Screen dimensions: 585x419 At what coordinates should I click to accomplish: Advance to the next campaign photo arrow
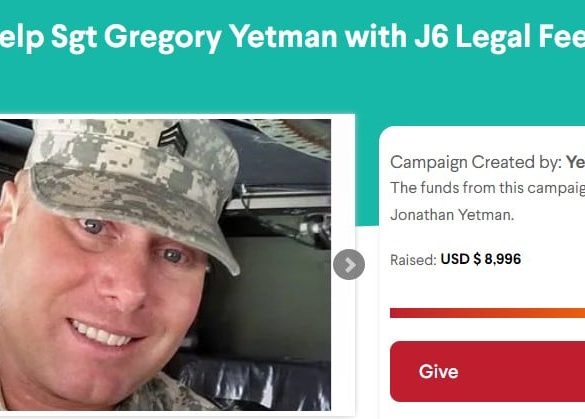pyautogui.click(x=349, y=265)
